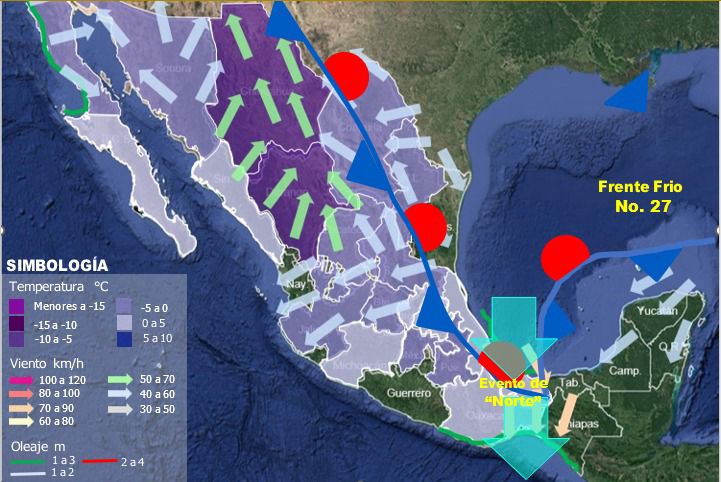Click the peach wind arrow over Chiapas
This screenshot has height=482, width=721.
[565, 411]
